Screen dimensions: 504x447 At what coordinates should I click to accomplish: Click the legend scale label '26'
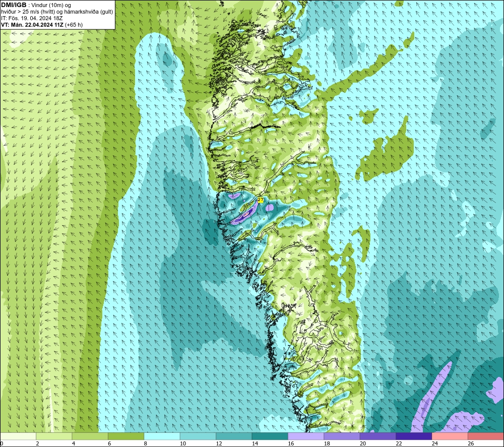tap(471, 443)
